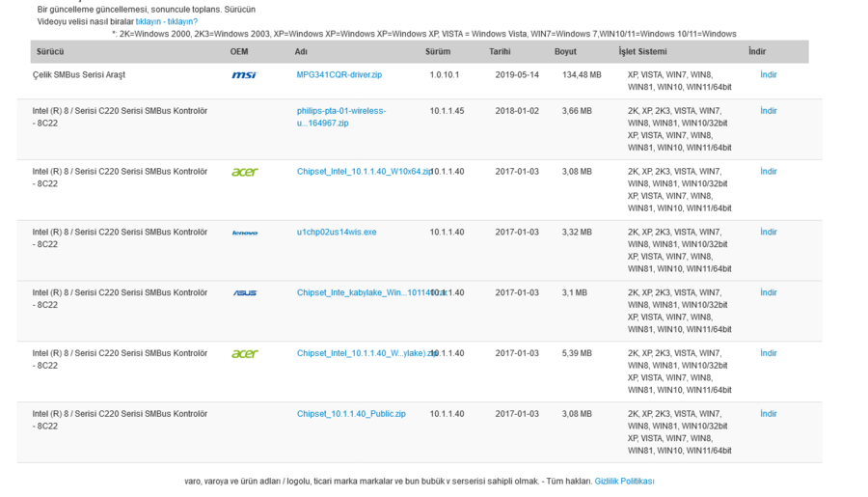
Task: Click the OS legend line starting with 2K=Windows 2000
Action: pos(424,34)
